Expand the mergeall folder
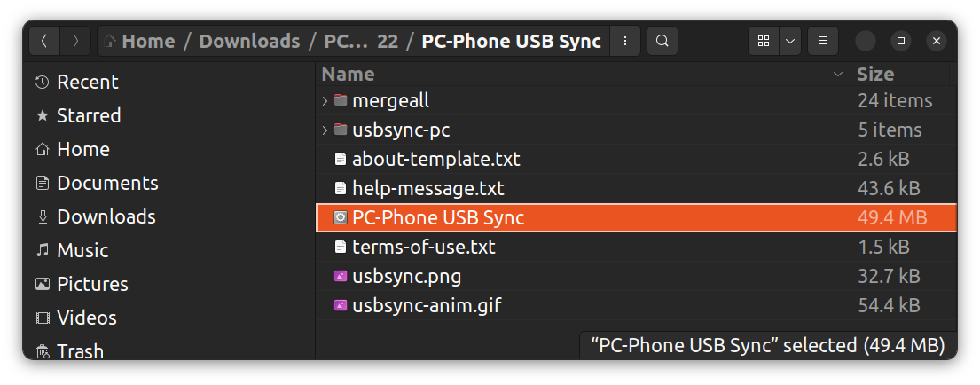This screenshot has width=980, height=385. tap(325, 101)
